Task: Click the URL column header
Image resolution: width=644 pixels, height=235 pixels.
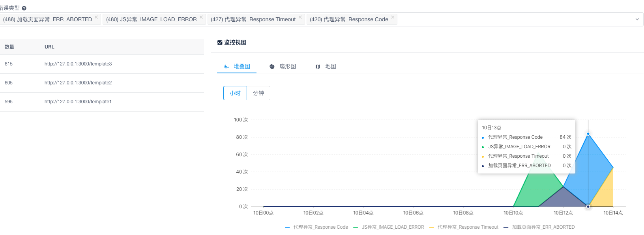Action: click(x=49, y=47)
